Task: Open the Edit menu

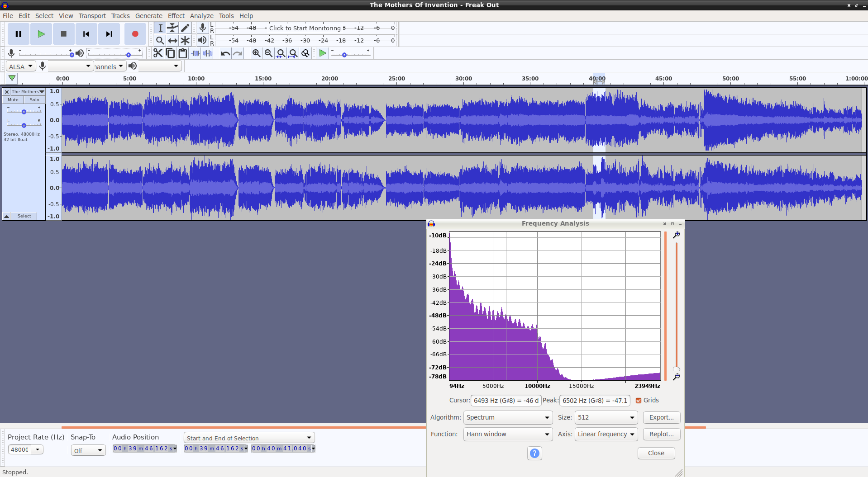Action: 24,16
